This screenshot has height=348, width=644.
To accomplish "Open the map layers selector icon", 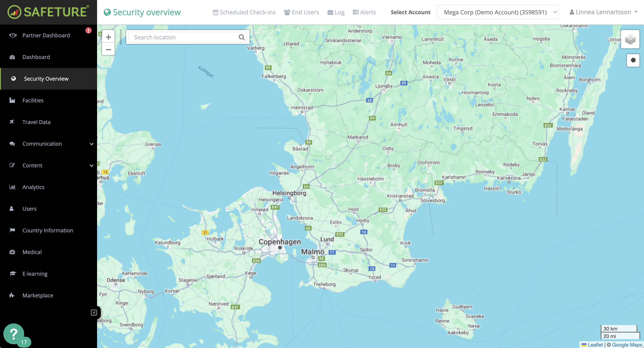I will [x=630, y=39].
